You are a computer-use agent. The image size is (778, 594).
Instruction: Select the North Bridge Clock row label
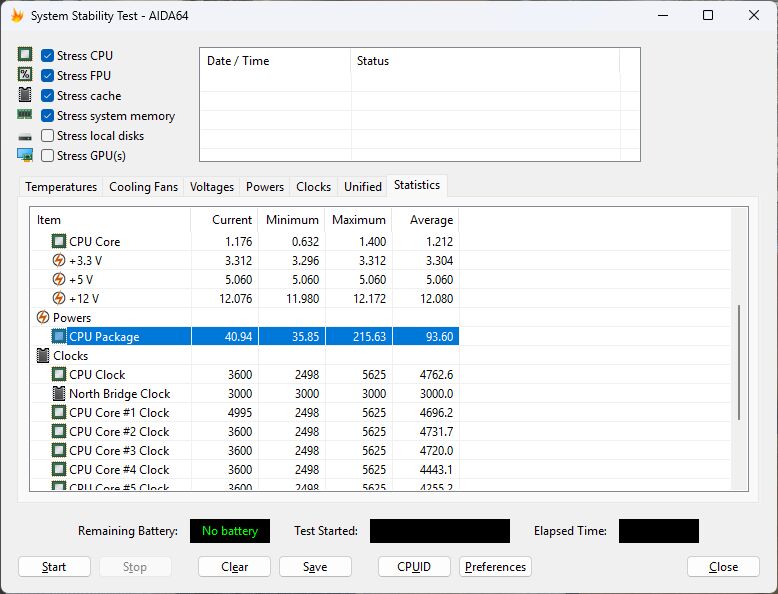pos(120,394)
